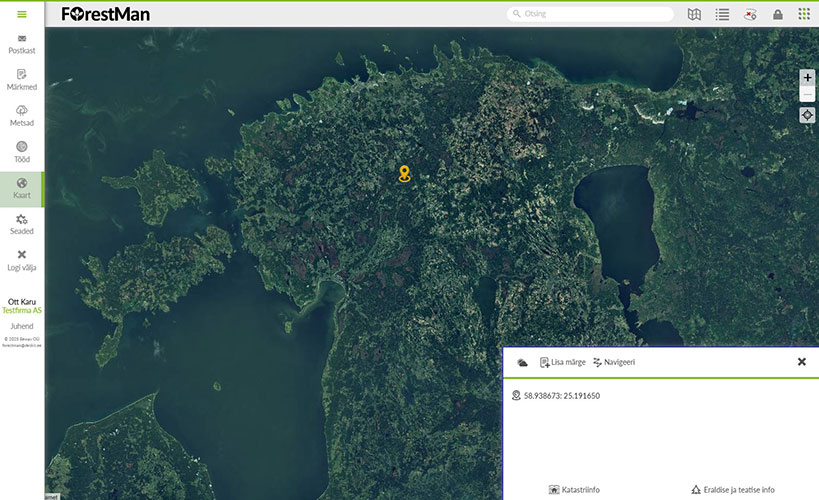This screenshot has width=819, height=500.
Task: Open the list view icon in top toolbar
Action: pos(722,14)
